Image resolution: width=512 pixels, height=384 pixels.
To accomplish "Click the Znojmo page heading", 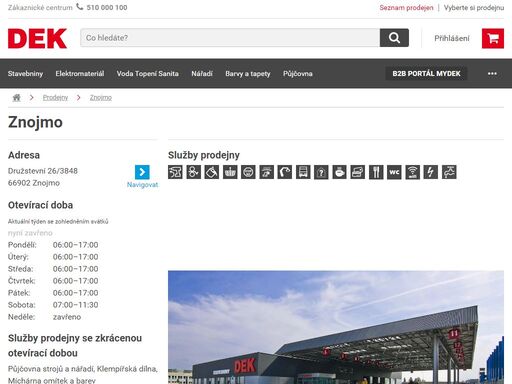I will [x=35, y=122].
